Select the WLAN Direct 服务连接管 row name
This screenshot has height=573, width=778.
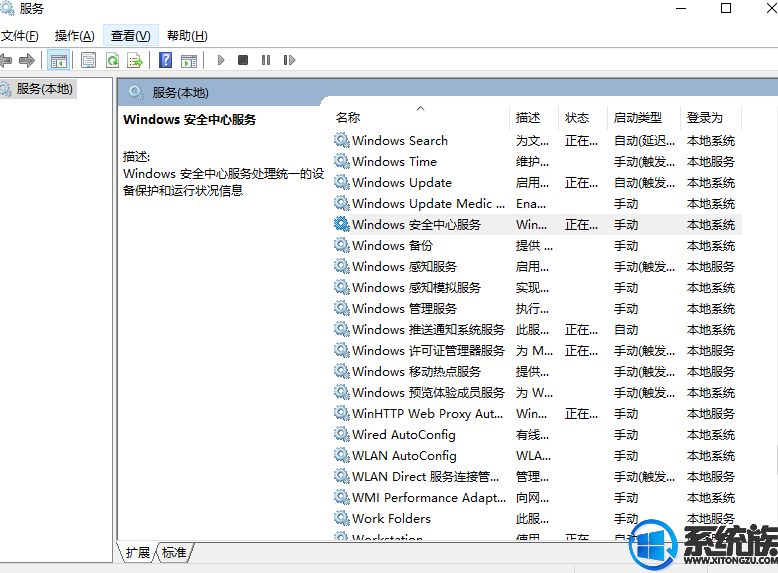426,476
